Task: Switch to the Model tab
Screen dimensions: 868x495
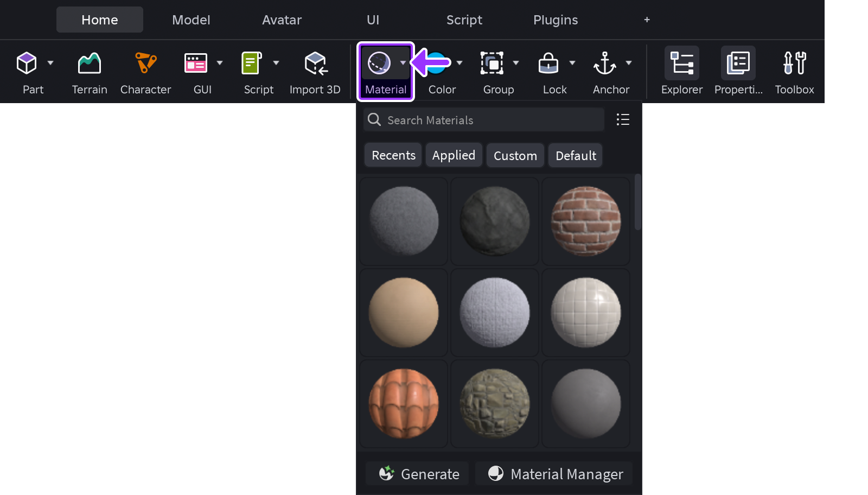Action: (x=191, y=20)
